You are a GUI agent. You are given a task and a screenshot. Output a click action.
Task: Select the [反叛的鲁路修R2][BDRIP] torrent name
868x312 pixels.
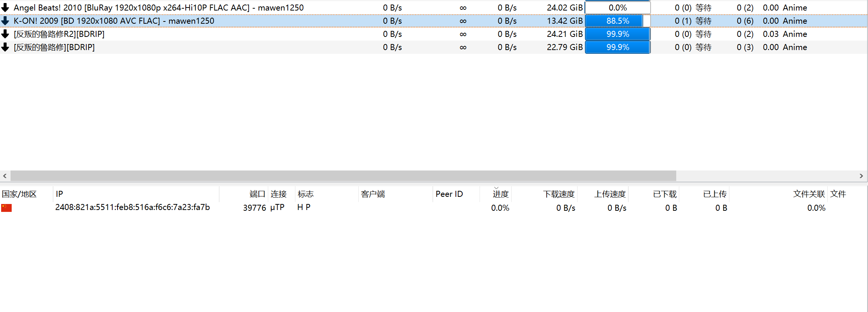(x=59, y=34)
